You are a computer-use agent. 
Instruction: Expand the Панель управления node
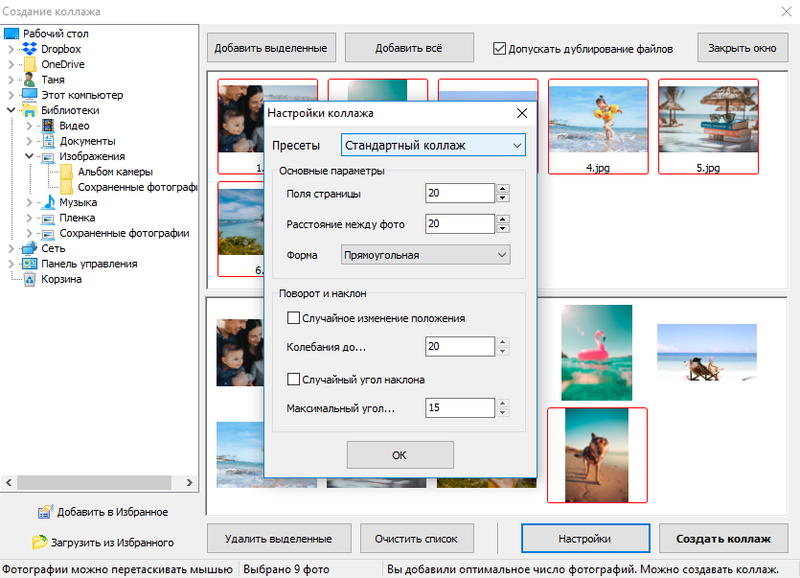(11, 264)
